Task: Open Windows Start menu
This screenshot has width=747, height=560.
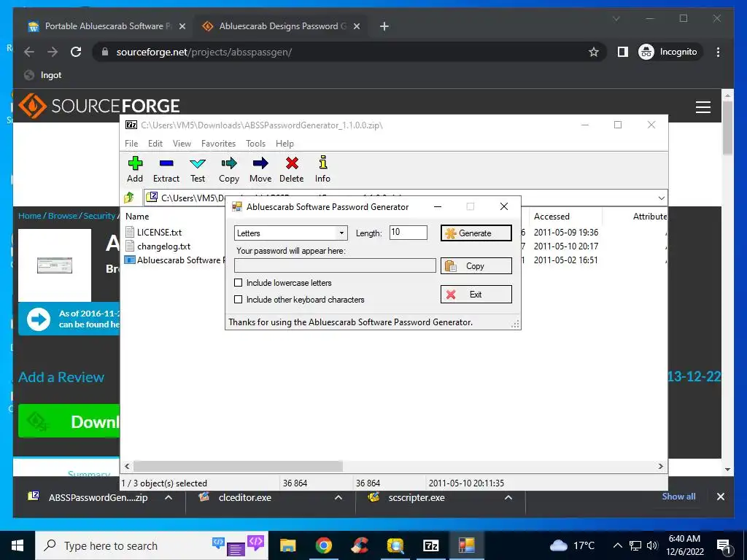Action: [18, 545]
